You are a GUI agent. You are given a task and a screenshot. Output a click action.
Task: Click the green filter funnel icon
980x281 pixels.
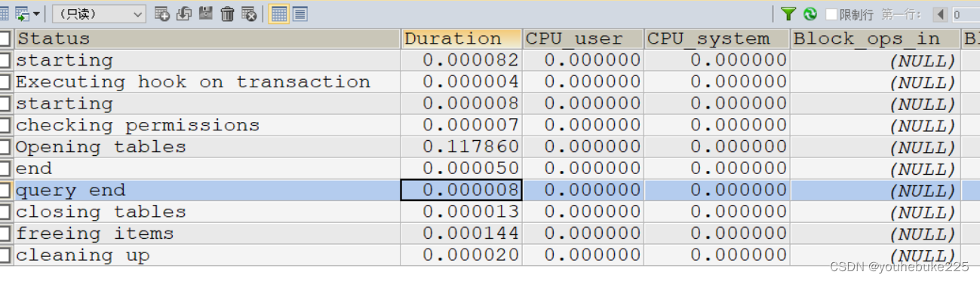click(x=788, y=14)
